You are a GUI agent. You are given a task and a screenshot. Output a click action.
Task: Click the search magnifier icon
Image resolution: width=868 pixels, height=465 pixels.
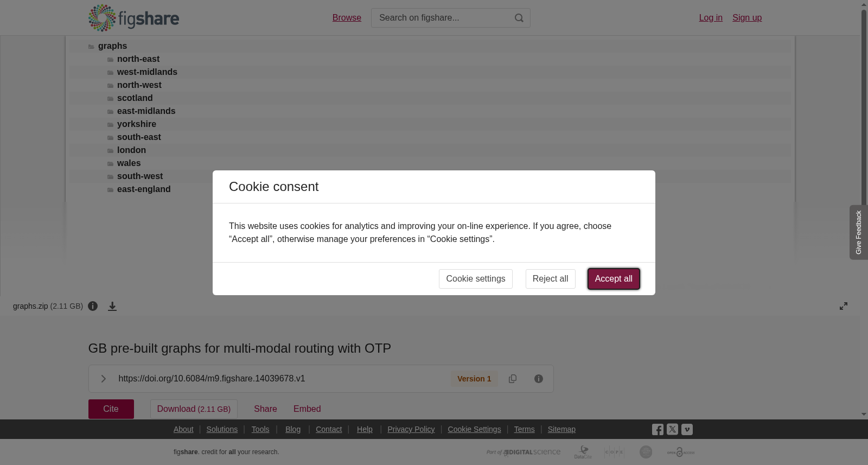519,18
